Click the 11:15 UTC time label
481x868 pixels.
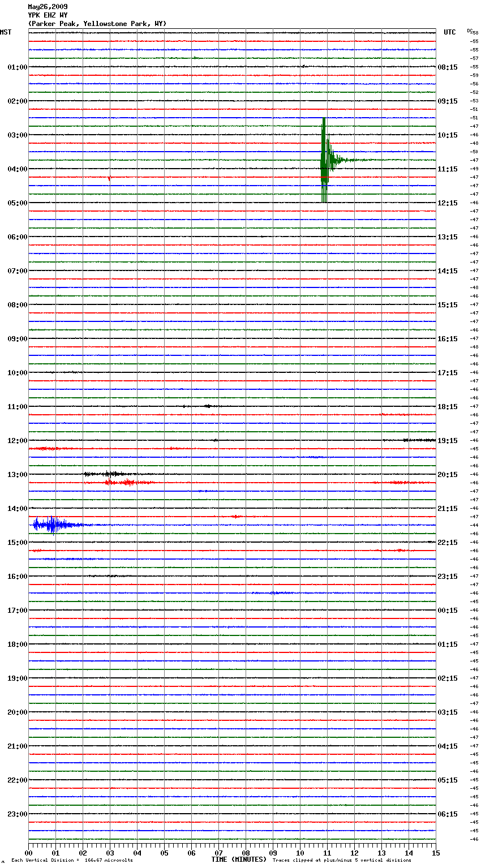(x=448, y=169)
